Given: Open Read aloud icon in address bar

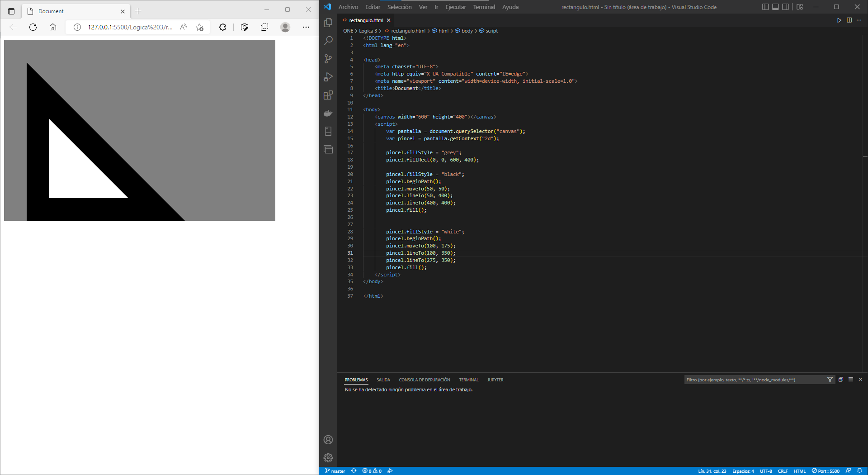Looking at the screenshot, I should (x=183, y=27).
